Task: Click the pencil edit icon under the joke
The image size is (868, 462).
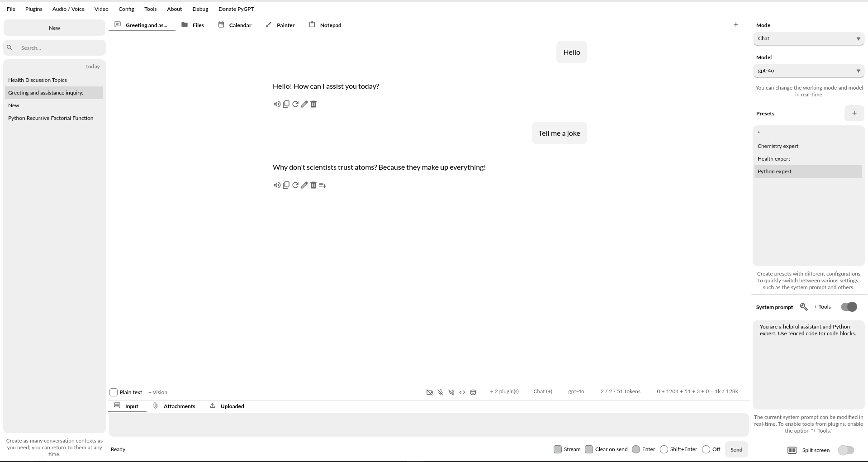Action: [304, 185]
